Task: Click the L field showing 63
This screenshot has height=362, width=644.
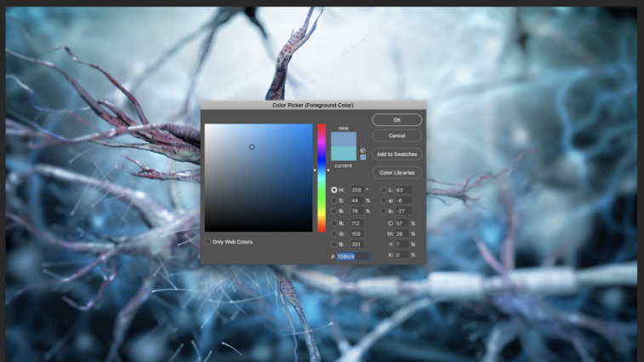Action: click(403, 190)
